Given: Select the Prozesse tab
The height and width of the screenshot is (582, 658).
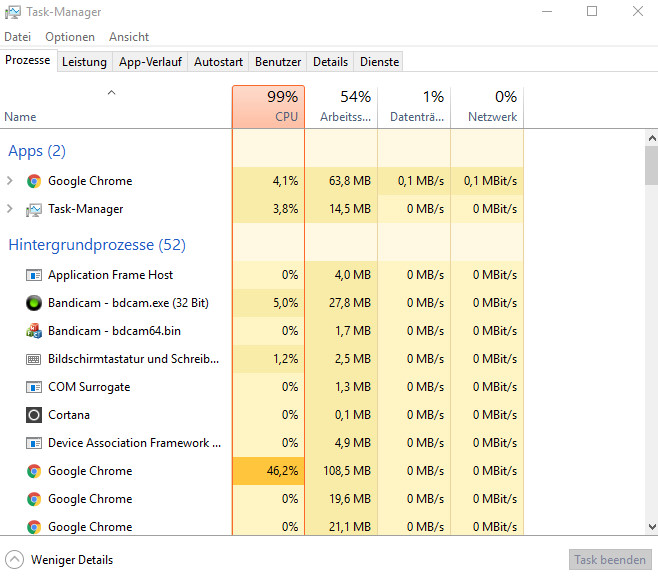Looking at the screenshot, I should point(28,60).
